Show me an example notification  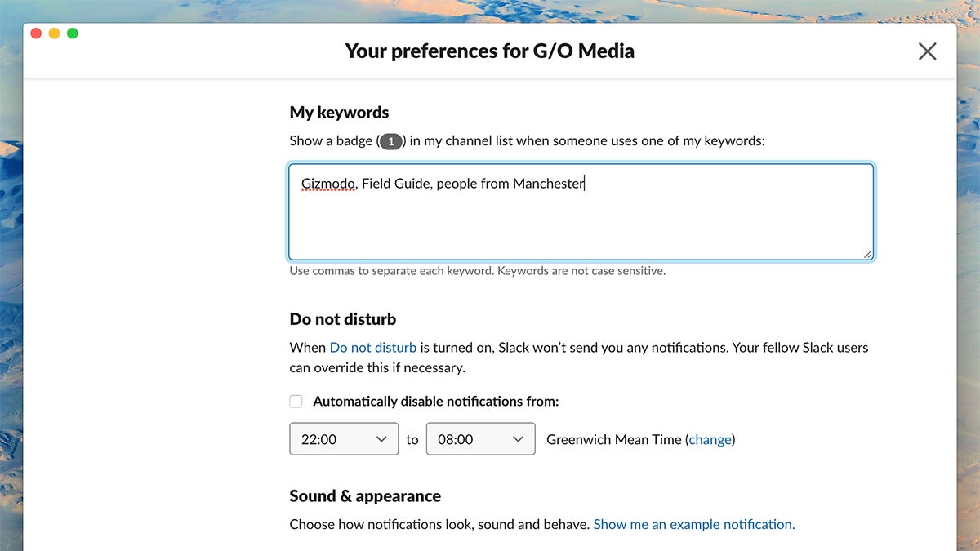click(693, 524)
